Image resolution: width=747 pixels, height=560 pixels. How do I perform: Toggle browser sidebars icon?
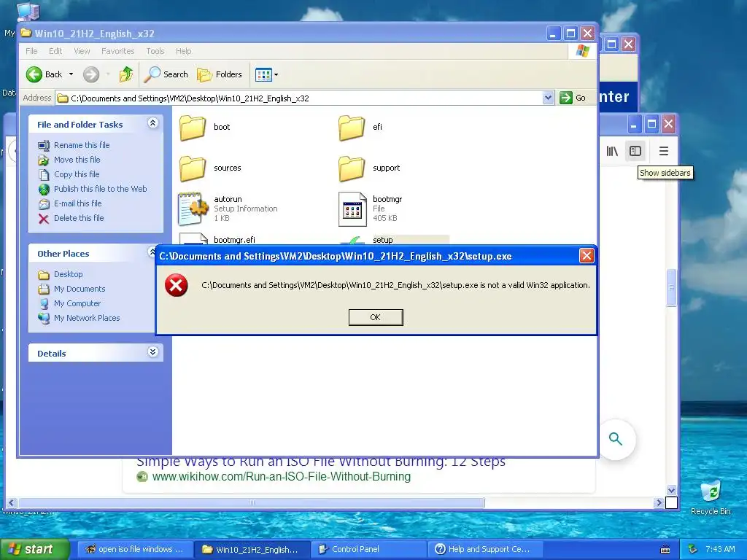click(x=635, y=152)
